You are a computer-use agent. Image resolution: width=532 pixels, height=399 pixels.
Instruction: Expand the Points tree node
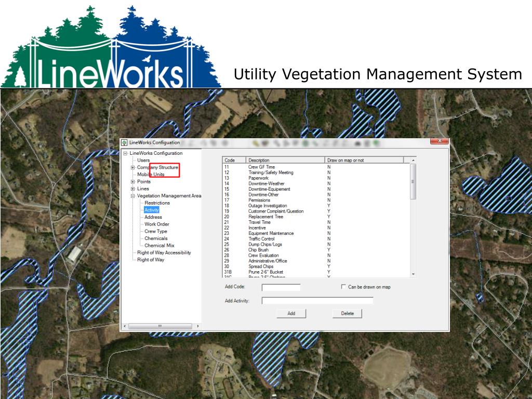(132, 182)
